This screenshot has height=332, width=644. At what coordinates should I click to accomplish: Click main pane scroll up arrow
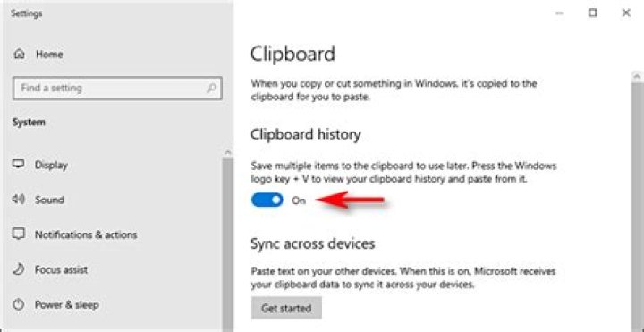637,76
